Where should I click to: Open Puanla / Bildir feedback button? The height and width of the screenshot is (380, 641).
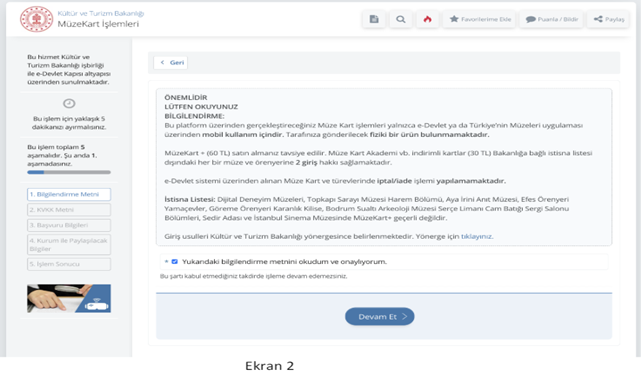click(552, 19)
